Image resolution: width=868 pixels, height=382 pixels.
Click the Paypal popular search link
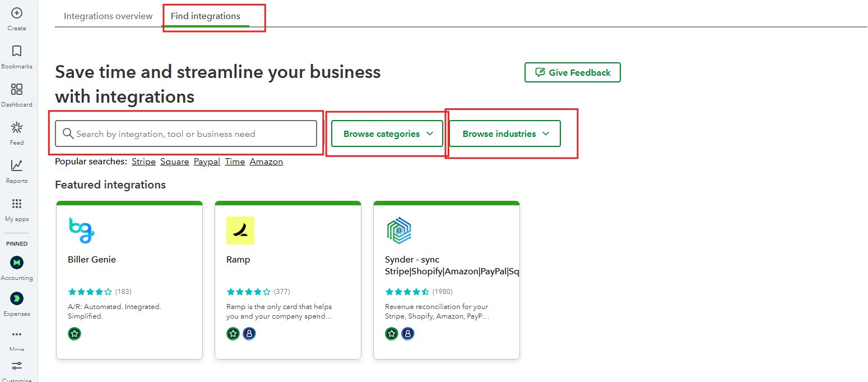coord(207,162)
